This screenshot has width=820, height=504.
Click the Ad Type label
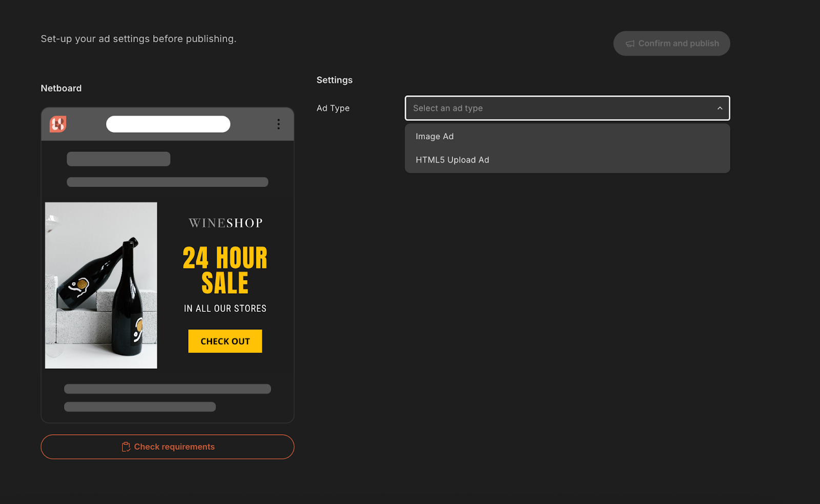pos(333,108)
